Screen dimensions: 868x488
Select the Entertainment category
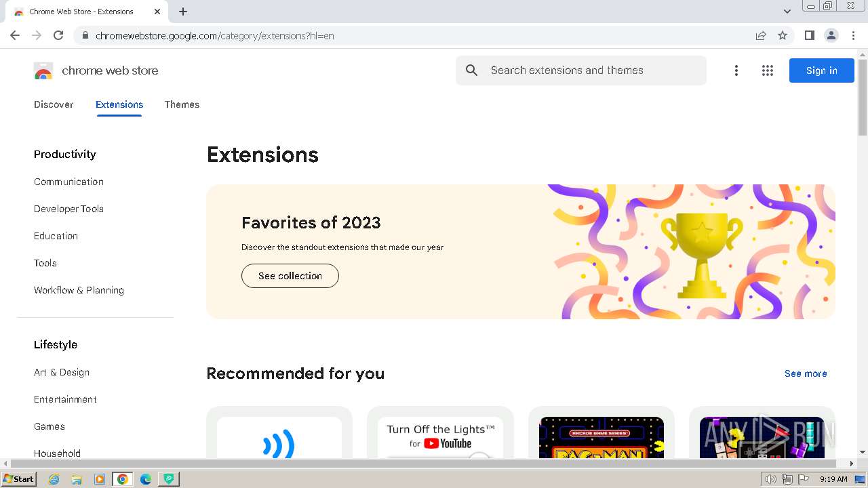coord(65,399)
